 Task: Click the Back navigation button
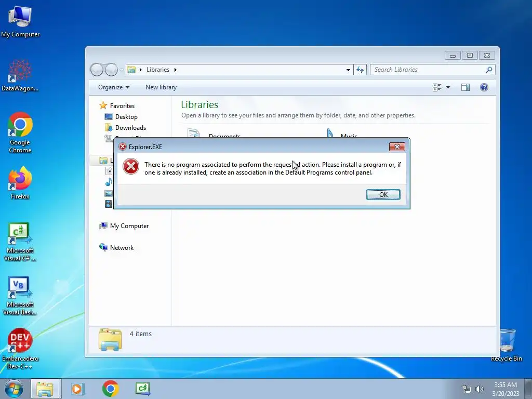pos(97,70)
